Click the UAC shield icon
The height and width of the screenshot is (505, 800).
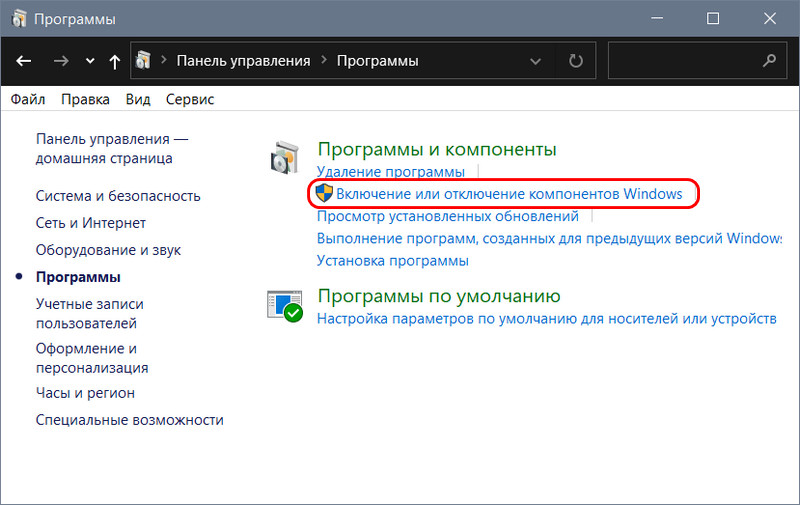pos(324,193)
